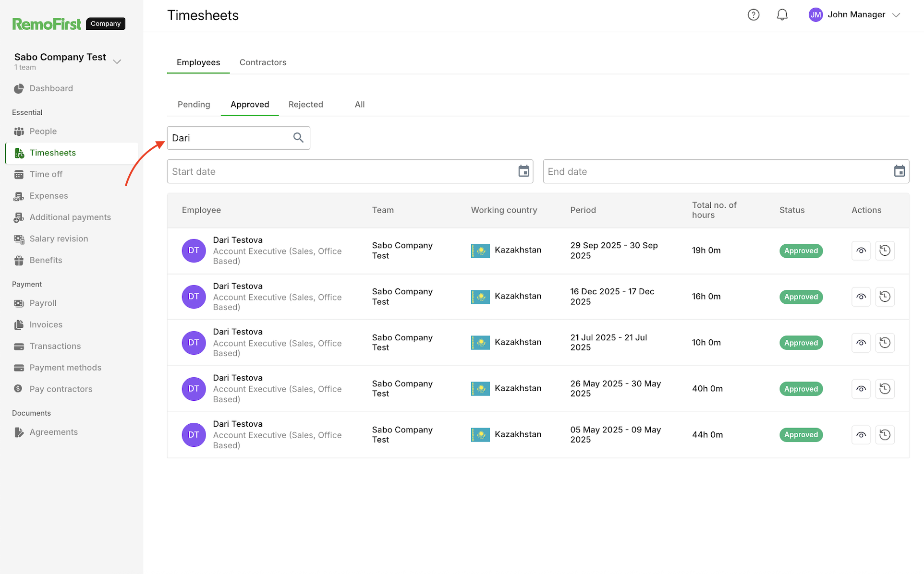This screenshot has width=924, height=574.
Task: Click the search magnifier icon
Action: 298,138
